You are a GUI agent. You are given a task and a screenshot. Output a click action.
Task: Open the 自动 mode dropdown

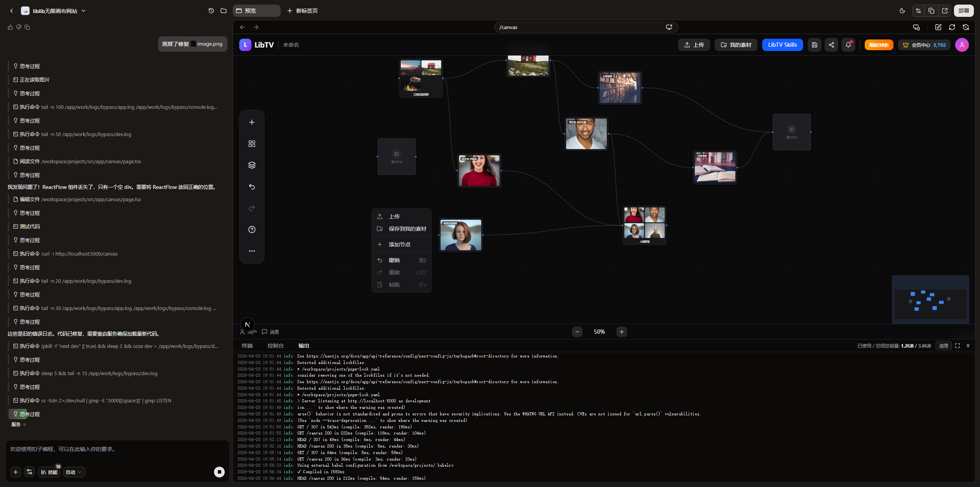pos(74,472)
